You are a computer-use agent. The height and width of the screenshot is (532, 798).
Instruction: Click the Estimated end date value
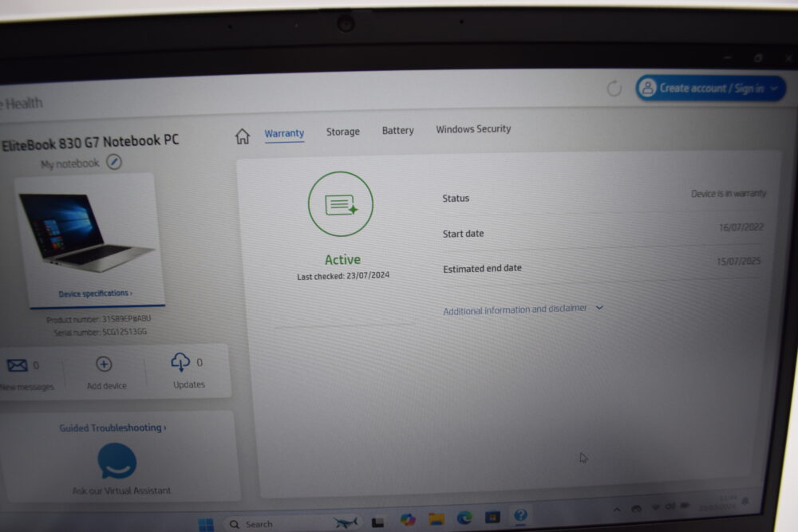click(738, 262)
